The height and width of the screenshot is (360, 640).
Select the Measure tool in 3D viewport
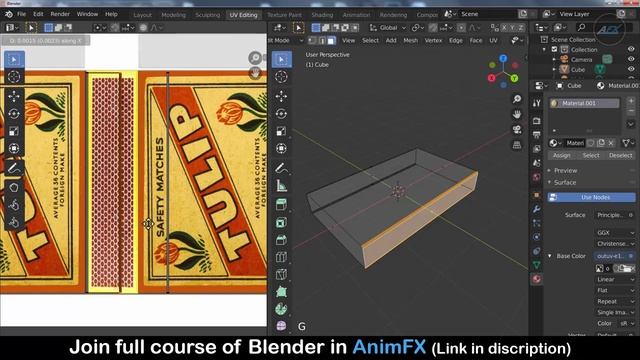(281, 186)
